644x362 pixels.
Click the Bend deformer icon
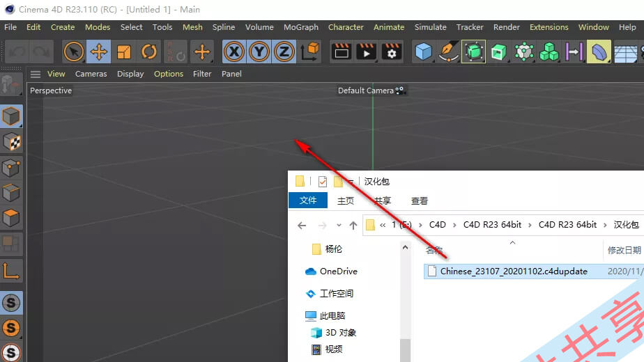pos(599,52)
